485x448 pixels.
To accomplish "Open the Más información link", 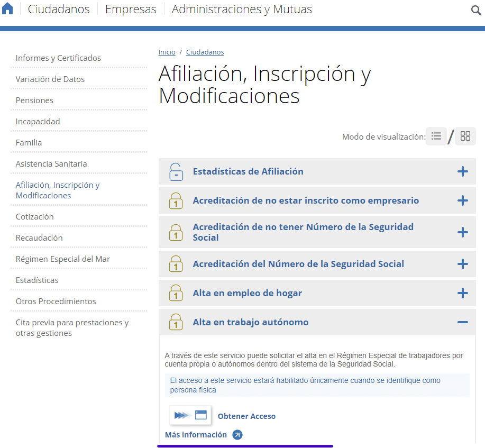I will [196, 435].
